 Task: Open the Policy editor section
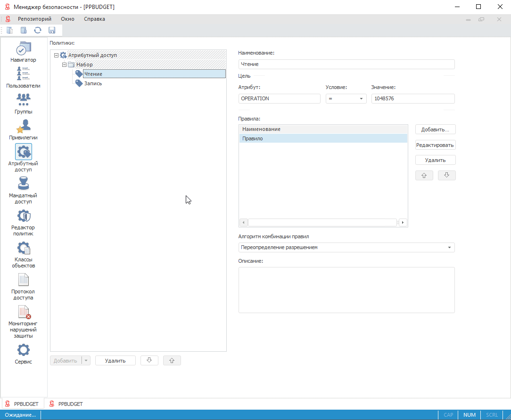(x=24, y=216)
